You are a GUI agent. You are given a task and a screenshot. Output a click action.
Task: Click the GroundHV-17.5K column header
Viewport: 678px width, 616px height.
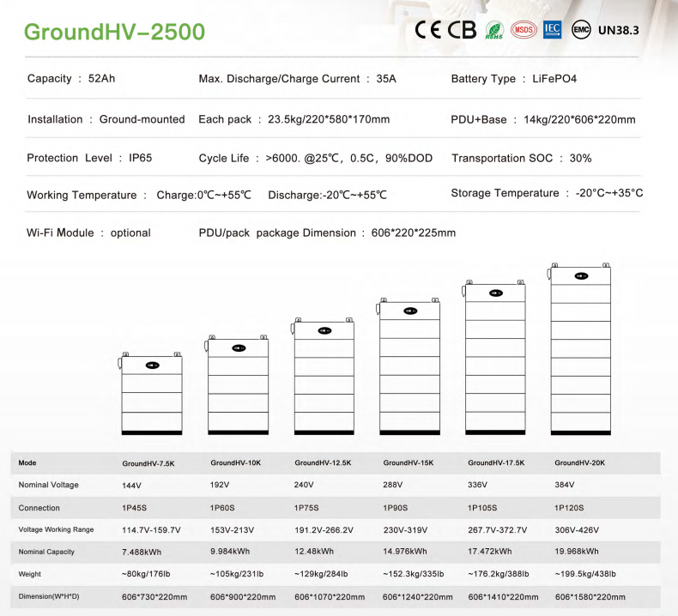tap(496, 463)
